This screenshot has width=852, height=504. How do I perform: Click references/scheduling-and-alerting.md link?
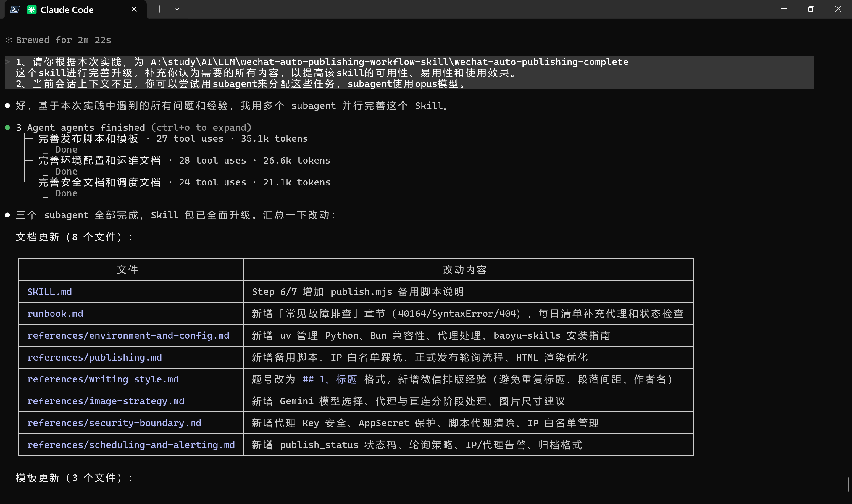131,445
